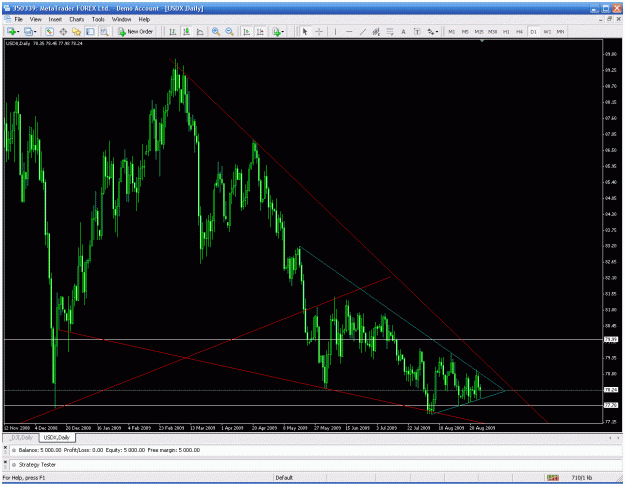Select the Fibonacci Retracement tool

tap(390, 31)
